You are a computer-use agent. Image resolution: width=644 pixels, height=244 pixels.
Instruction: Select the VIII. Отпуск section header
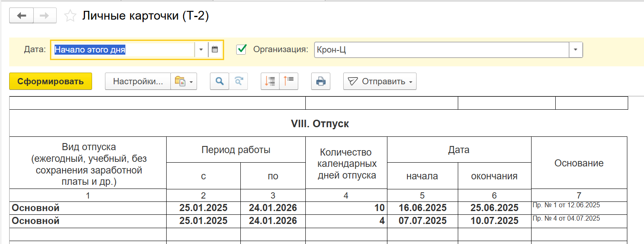click(320, 123)
